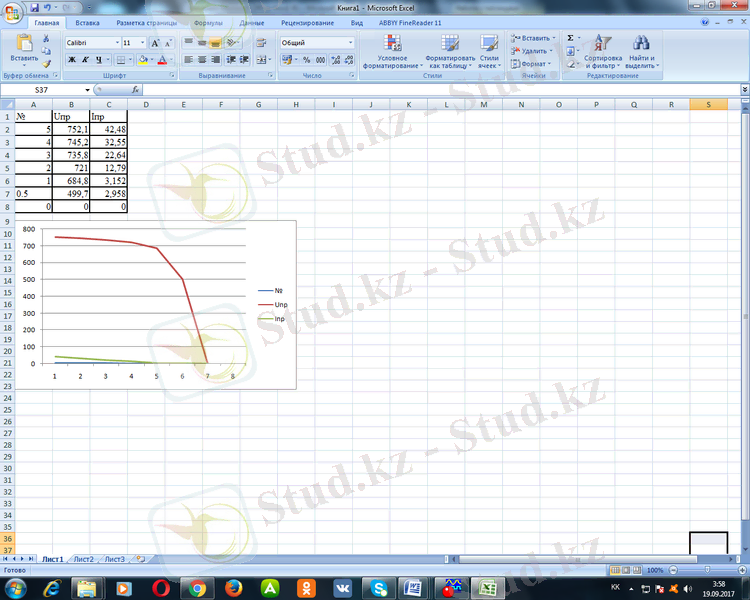Image resolution: width=750 pixels, height=600 pixels.
Task: Toggle bottom vertical alignment
Action: [215, 43]
